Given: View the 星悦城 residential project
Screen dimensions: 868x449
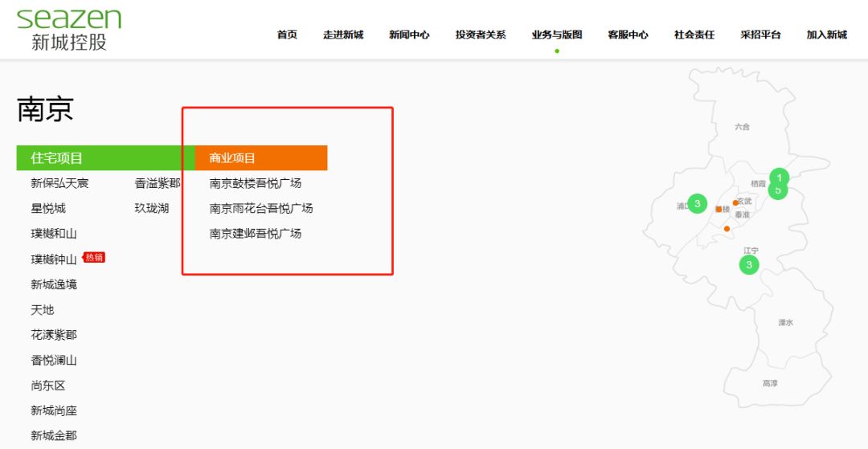Looking at the screenshot, I should pos(48,209).
